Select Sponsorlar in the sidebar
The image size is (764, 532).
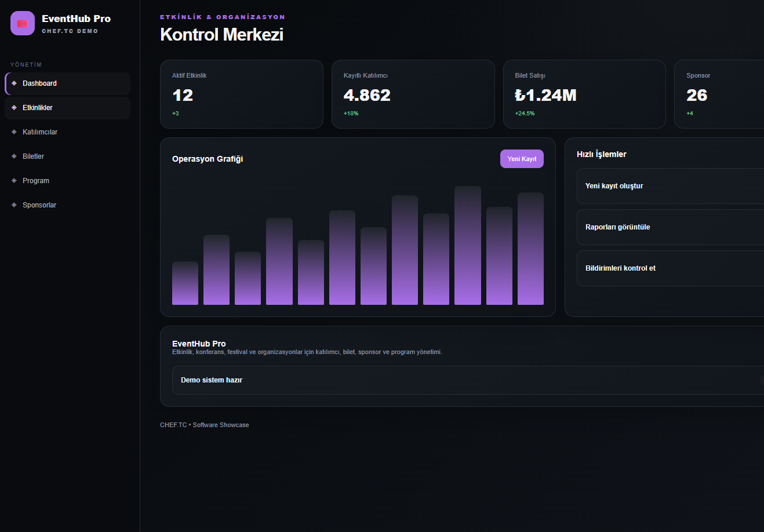[68, 205]
